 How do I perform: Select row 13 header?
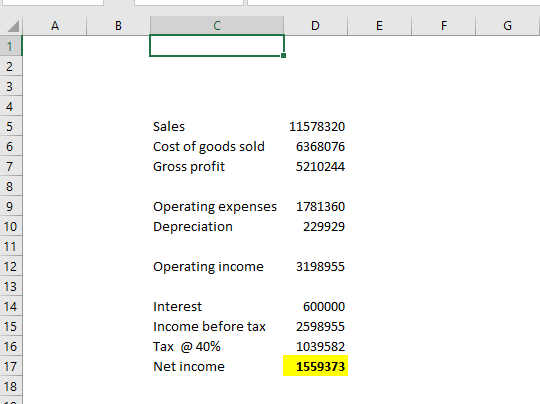10,286
